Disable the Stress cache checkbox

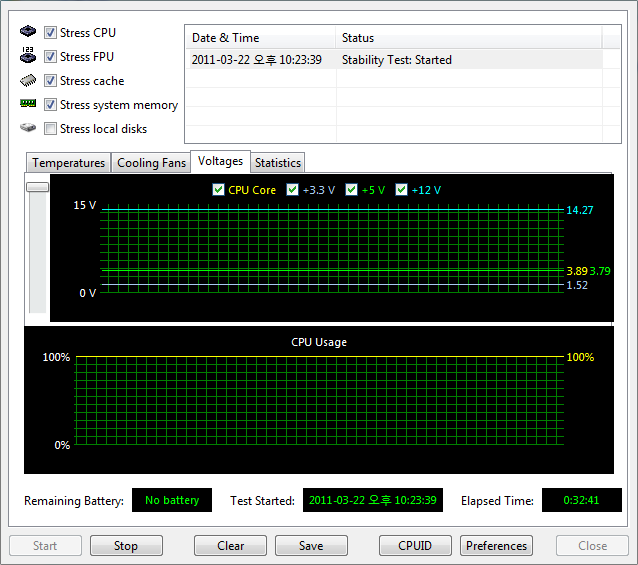[50, 81]
